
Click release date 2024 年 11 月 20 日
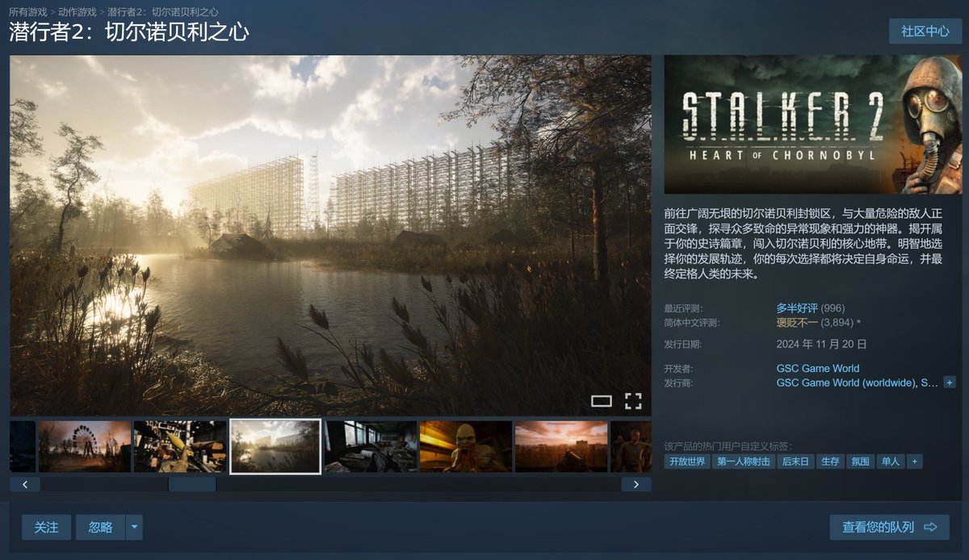821,344
